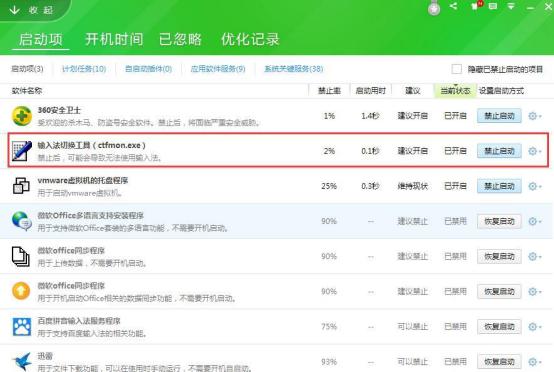This screenshot has height=372, width=554.
Task: Sort by 当前状态 column header
Action: (x=455, y=91)
